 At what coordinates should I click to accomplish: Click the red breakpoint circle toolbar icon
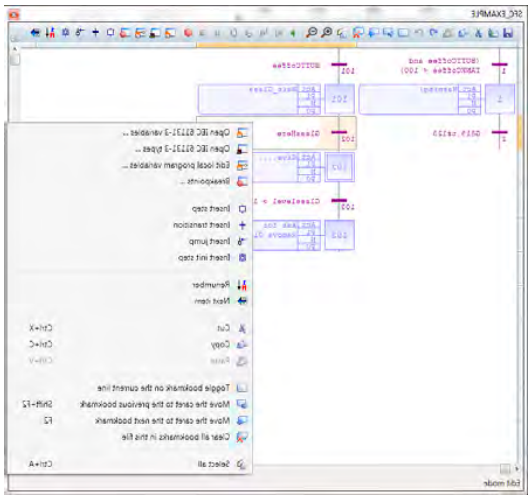click(x=188, y=33)
